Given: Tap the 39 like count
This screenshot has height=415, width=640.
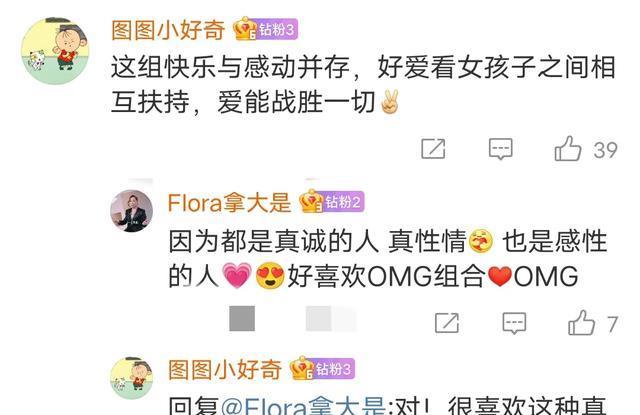Looking at the screenshot, I should point(605,150).
